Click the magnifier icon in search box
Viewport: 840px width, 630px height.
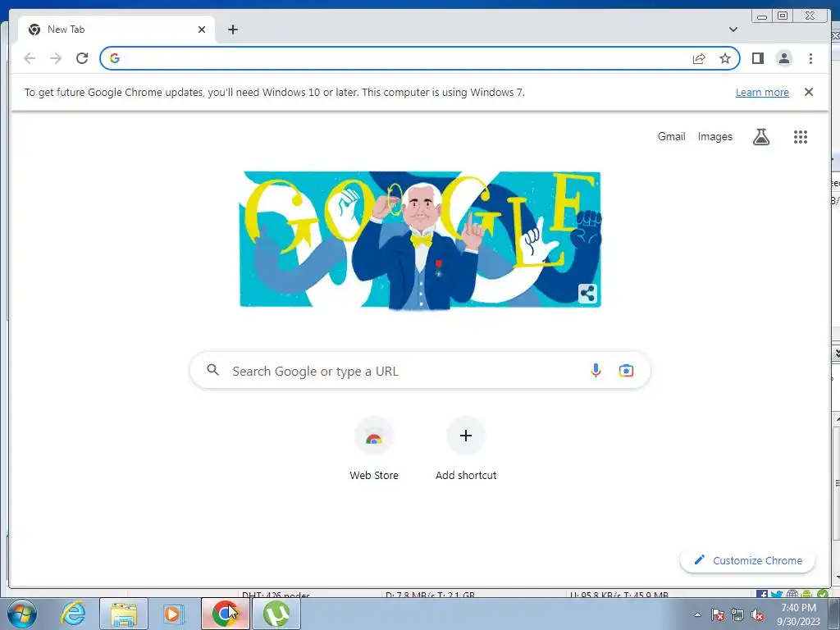point(212,370)
